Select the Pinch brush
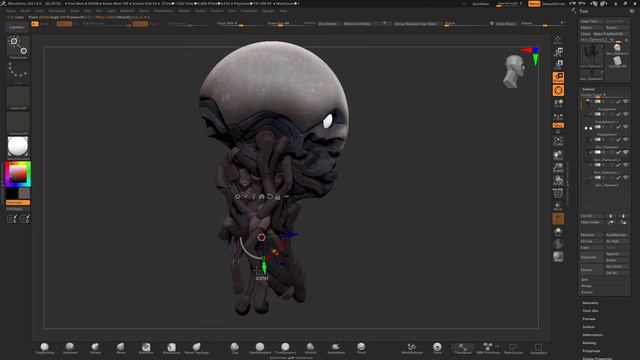640x360 pixels. 361,348
